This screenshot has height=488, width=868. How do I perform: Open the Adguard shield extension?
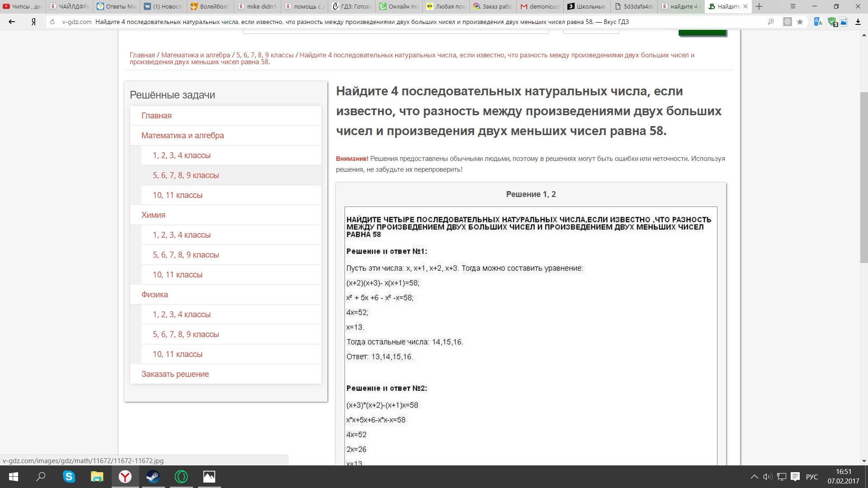(832, 22)
